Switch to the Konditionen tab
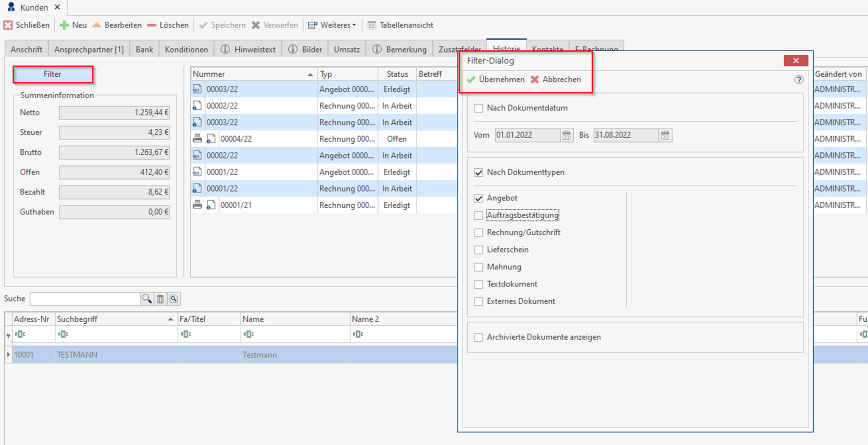 tap(186, 50)
